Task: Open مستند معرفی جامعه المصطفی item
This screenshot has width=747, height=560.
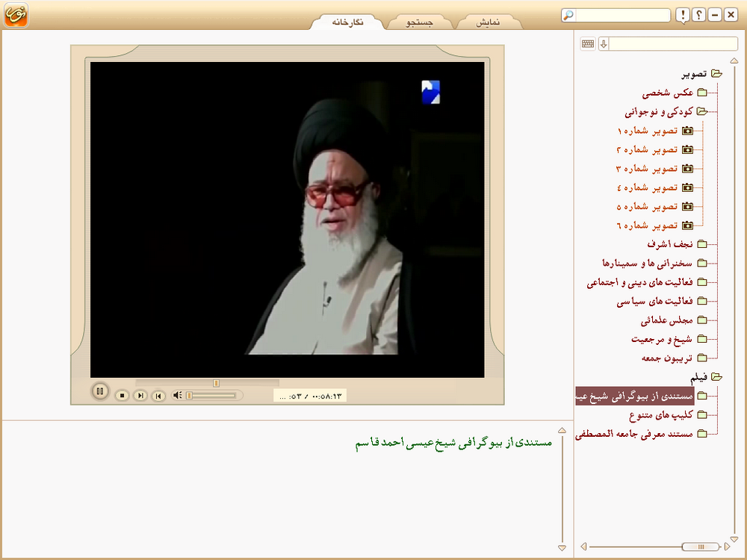Action: (634, 434)
